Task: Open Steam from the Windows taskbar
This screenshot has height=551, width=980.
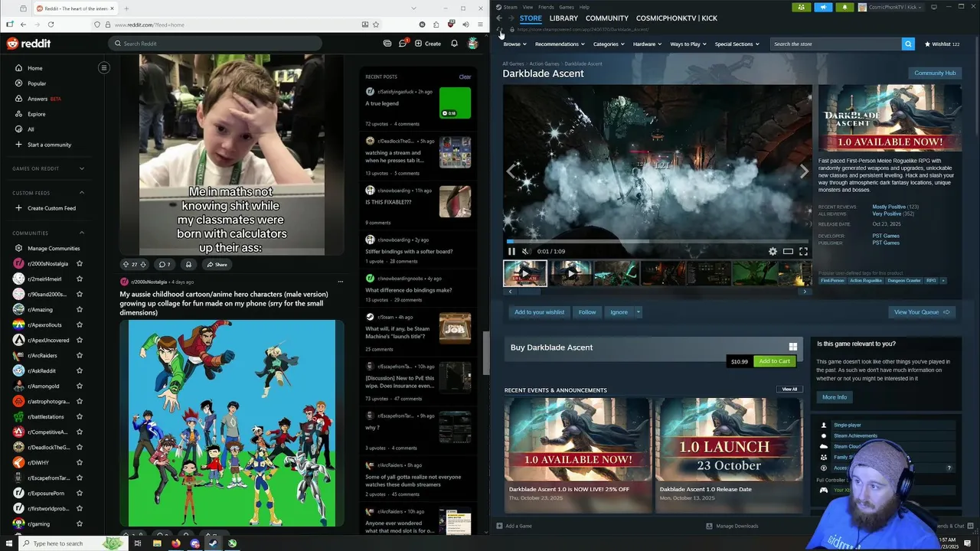Action: pos(213,543)
